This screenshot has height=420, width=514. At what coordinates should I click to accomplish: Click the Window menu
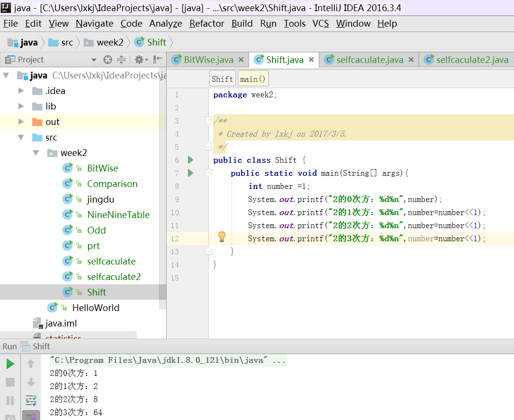click(x=353, y=24)
